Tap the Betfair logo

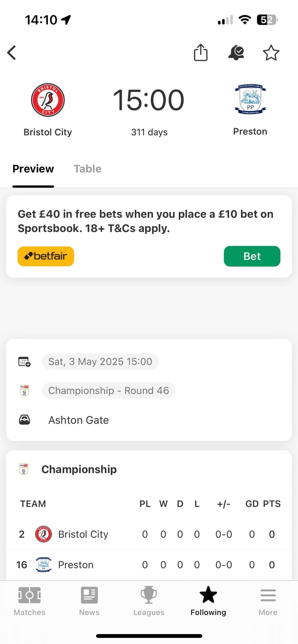(46, 256)
